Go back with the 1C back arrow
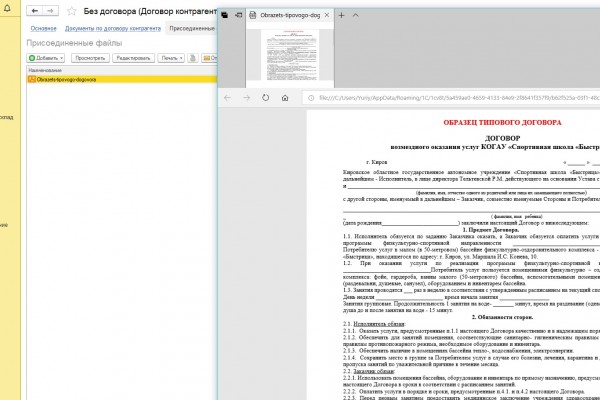 34,11
